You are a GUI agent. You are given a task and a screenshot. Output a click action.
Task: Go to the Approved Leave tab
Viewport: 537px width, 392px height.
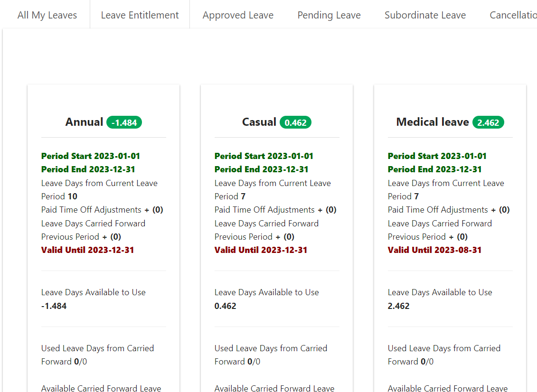coord(238,15)
